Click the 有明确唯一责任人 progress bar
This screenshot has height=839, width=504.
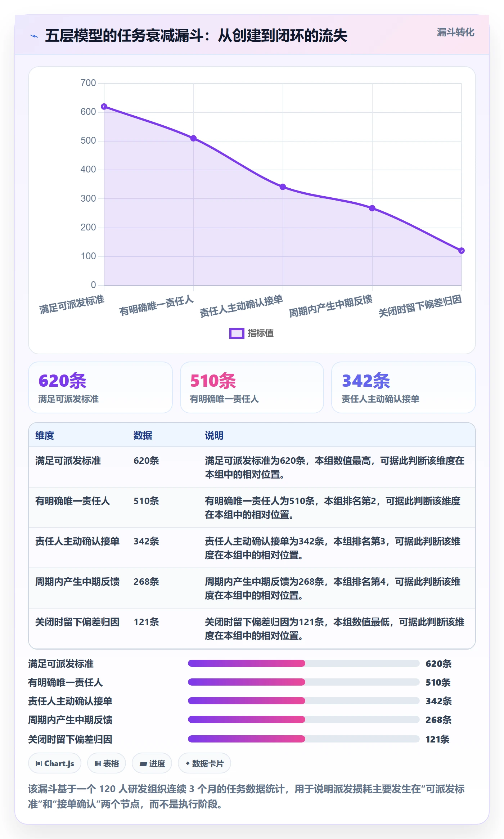pos(304,682)
